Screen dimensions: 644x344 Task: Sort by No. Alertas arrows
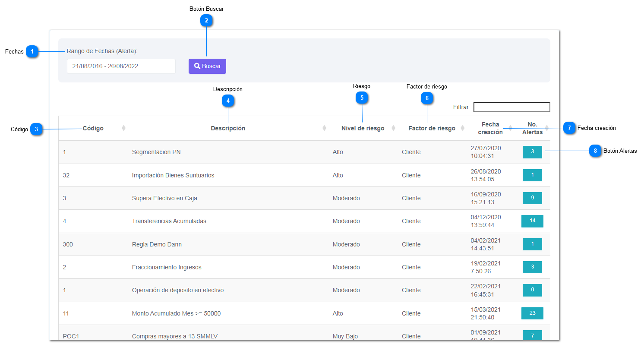click(546, 128)
